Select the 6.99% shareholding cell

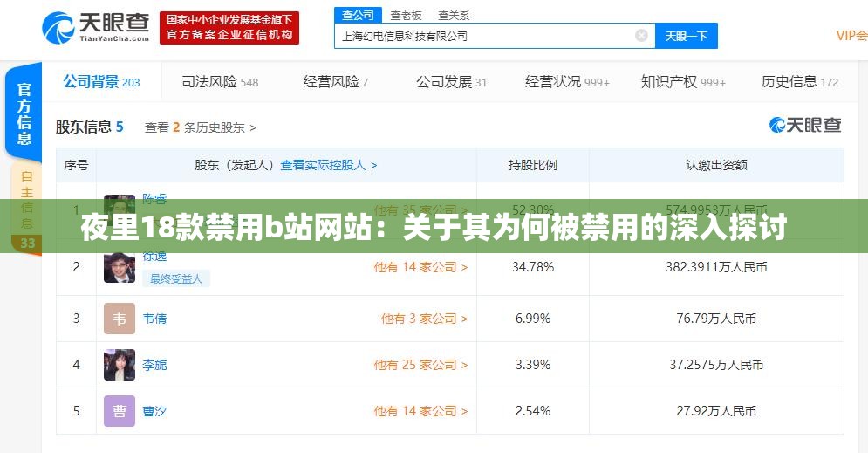533,319
